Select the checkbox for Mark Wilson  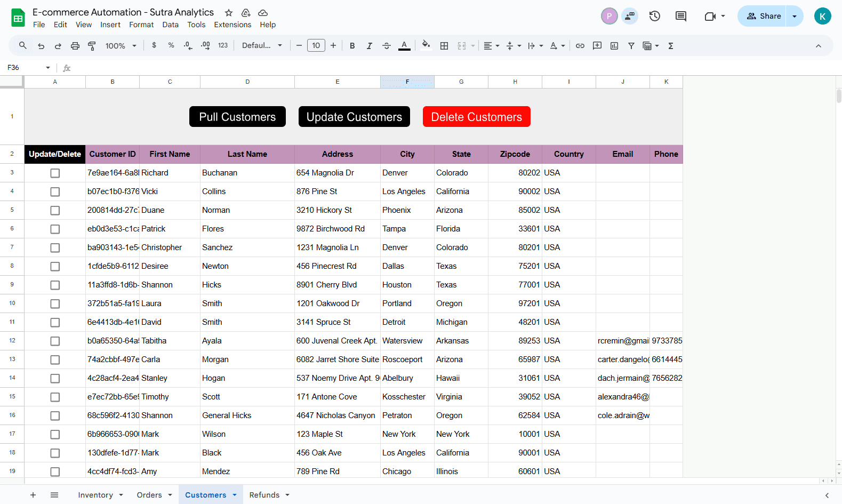(55, 435)
